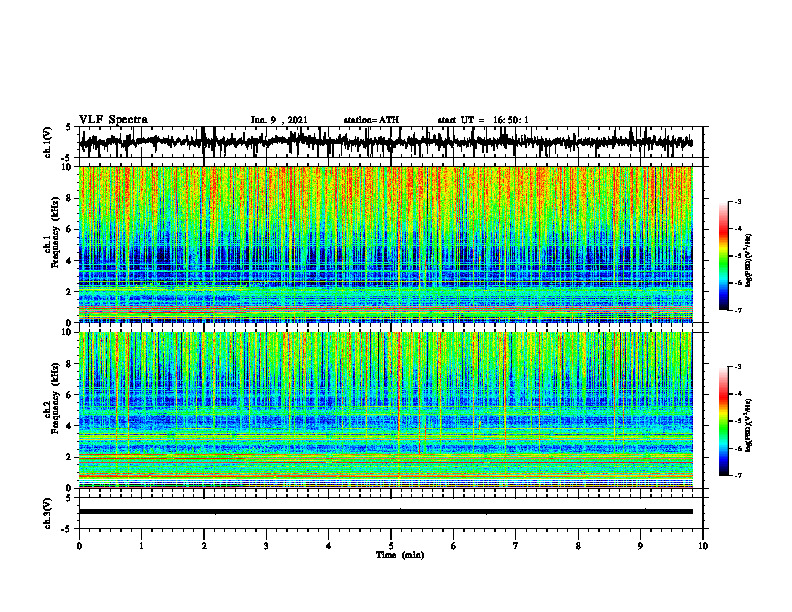Select the "Jan. 9 , 2021" date text
Image resolution: width=792 pixels, height=612 pixels.
click(x=279, y=120)
